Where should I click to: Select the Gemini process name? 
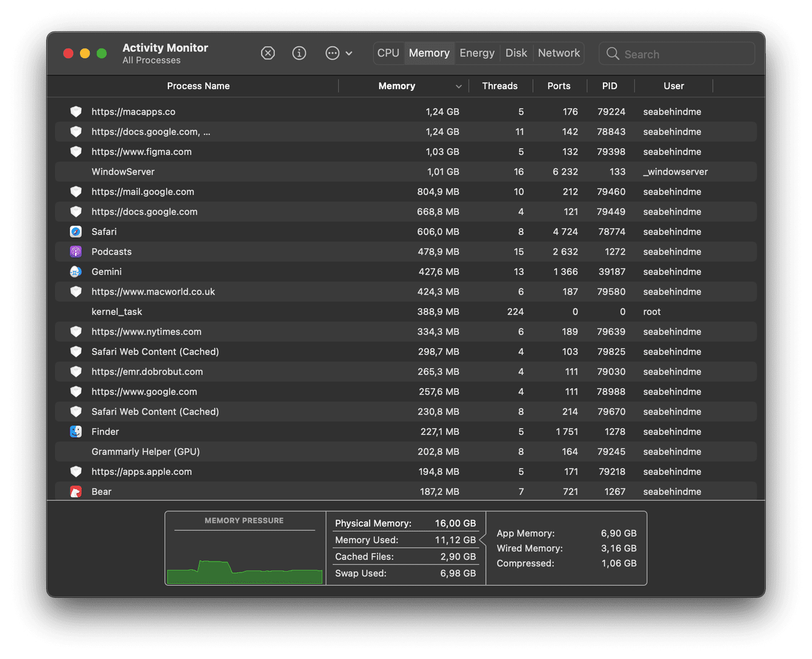(107, 272)
